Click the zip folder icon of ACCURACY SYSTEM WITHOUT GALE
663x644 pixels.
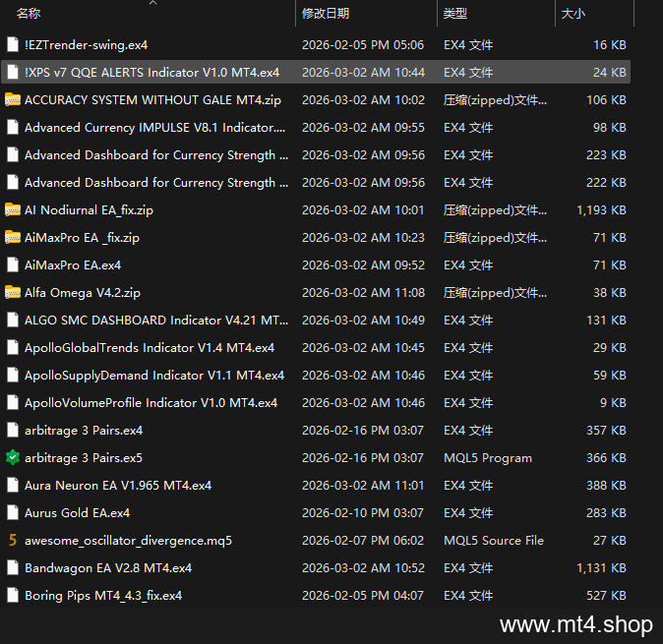13,99
